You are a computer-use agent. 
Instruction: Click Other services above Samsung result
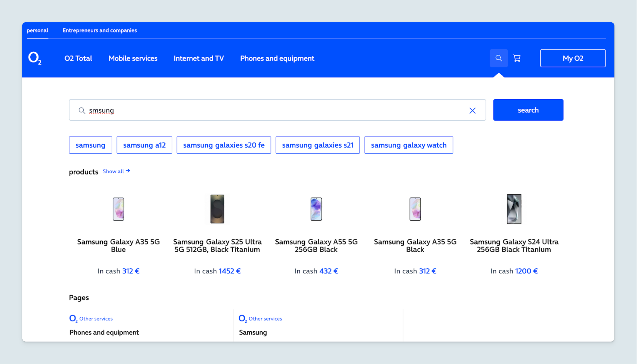[265, 319]
